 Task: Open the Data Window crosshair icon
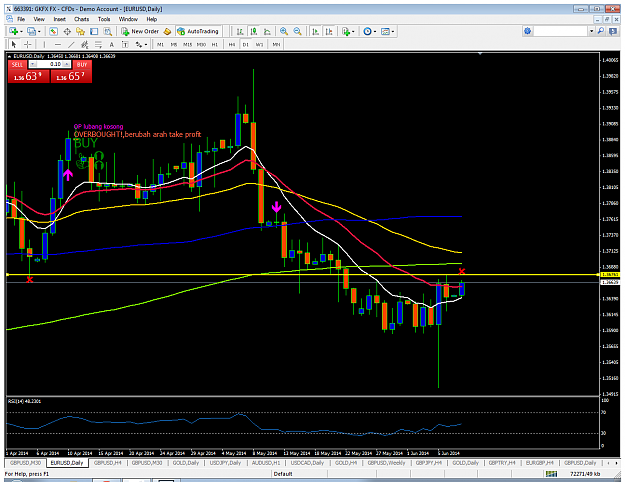(x=67, y=31)
